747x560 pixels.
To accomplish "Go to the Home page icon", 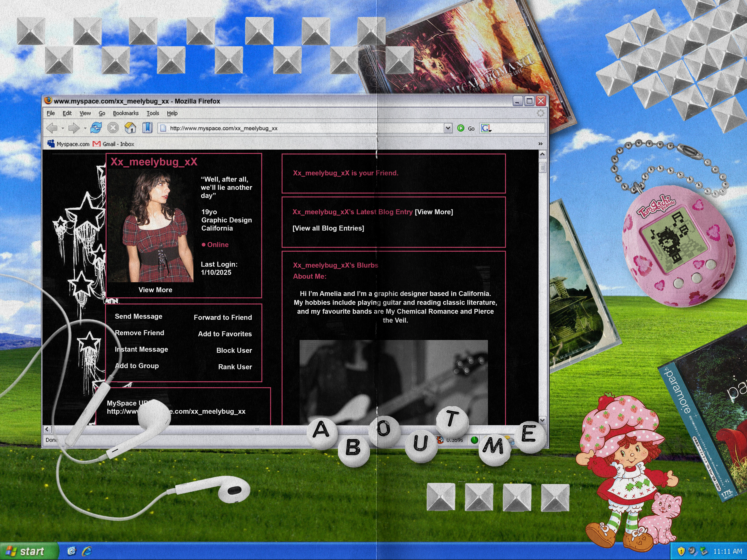I will pyautogui.click(x=130, y=128).
